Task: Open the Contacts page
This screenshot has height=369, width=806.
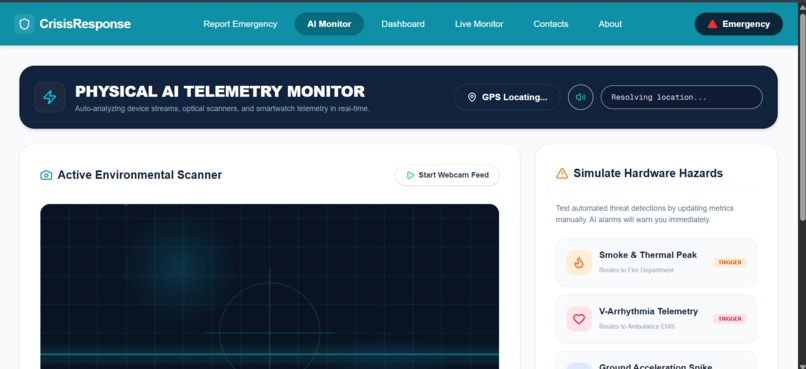Action: click(x=551, y=24)
